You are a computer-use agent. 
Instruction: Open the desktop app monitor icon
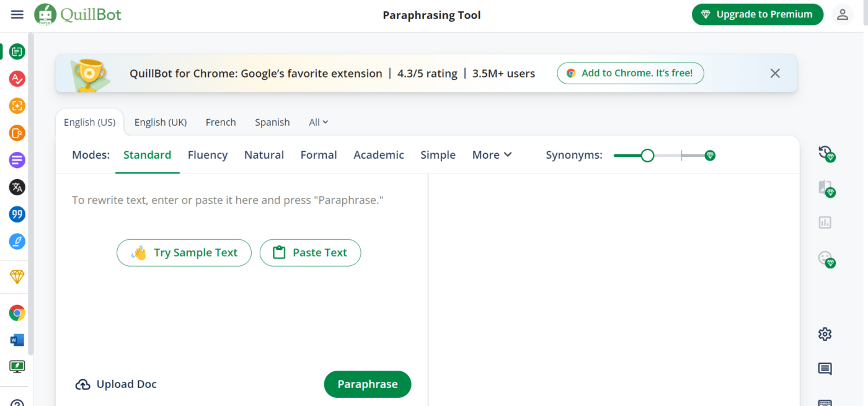pyautogui.click(x=17, y=367)
